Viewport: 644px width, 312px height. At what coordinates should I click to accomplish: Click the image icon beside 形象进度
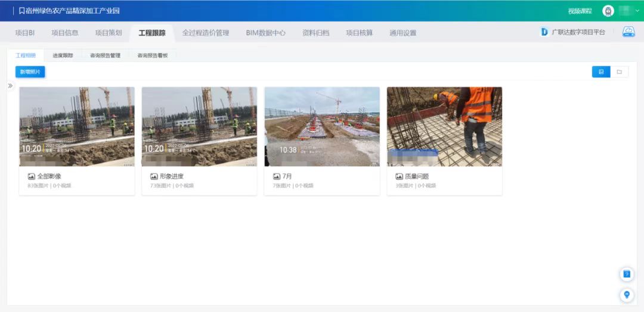coord(154,176)
